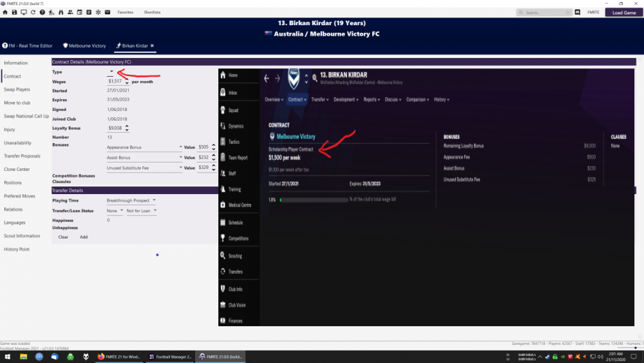
Task: Open the notes list toolbar icon
Action: coord(89,12)
